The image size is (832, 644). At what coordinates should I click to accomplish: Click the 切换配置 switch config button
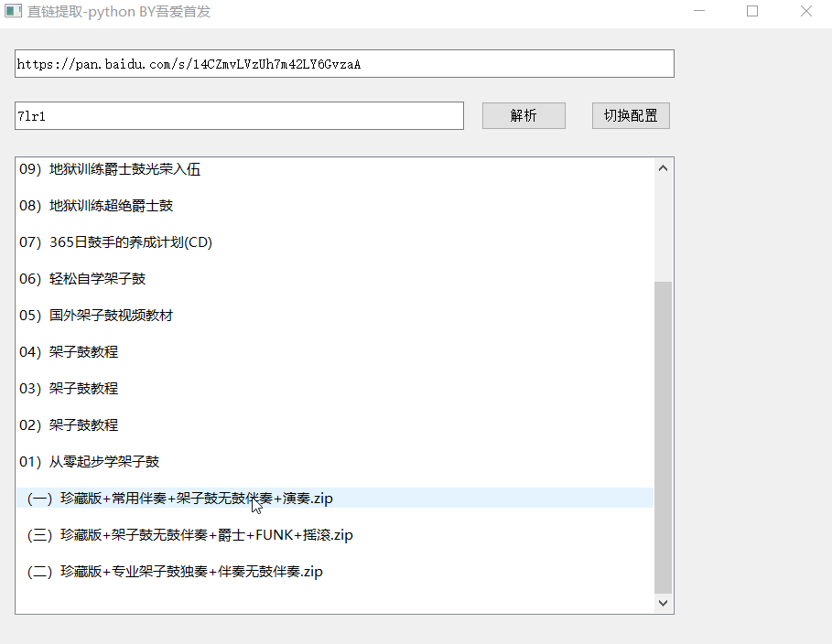click(x=631, y=115)
